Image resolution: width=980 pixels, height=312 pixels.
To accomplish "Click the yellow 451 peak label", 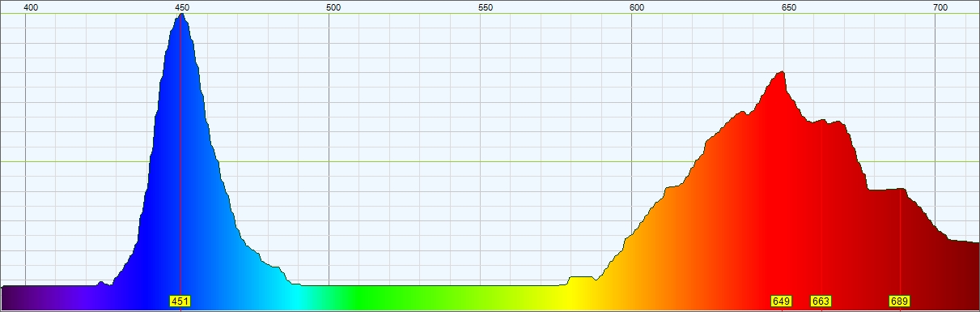I will coord(180,301).
